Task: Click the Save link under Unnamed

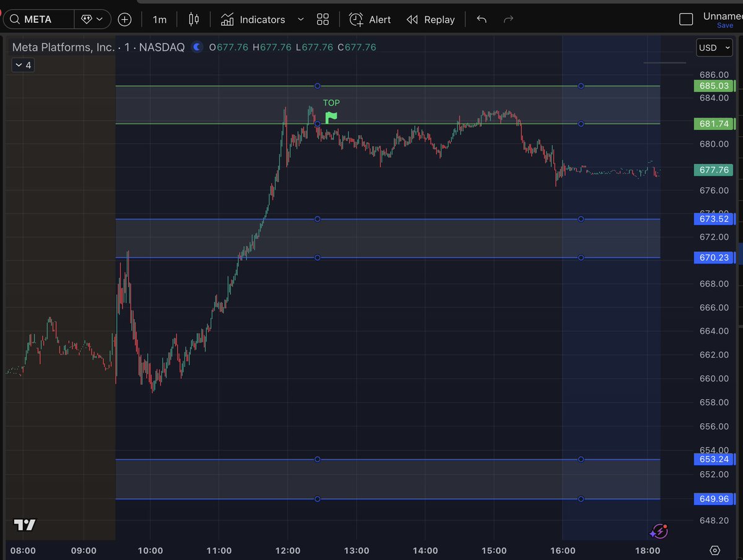Action: (724, 25)
